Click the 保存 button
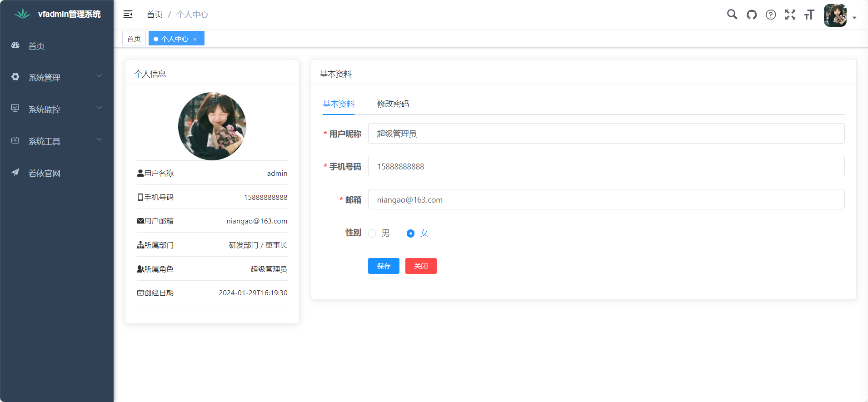Image resolution: width=868 pixels, height=402 pixels. point(384,266)
